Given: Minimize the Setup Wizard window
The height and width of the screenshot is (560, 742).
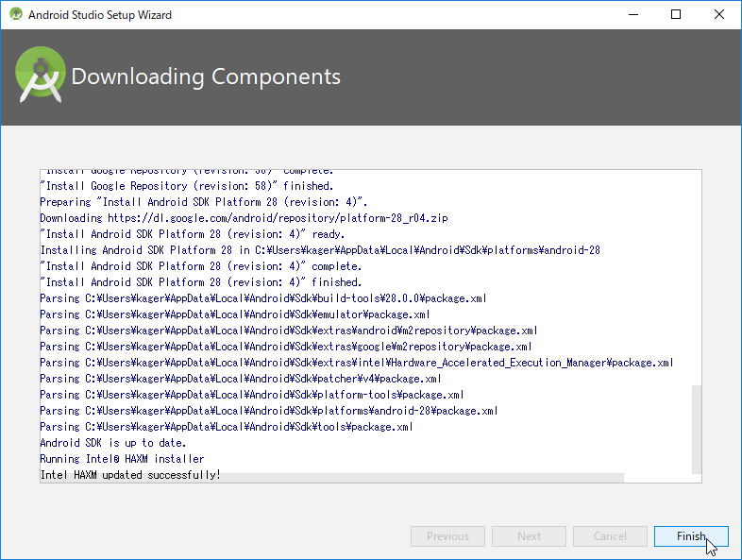Looking at the screenshot, I should (633, 15).
